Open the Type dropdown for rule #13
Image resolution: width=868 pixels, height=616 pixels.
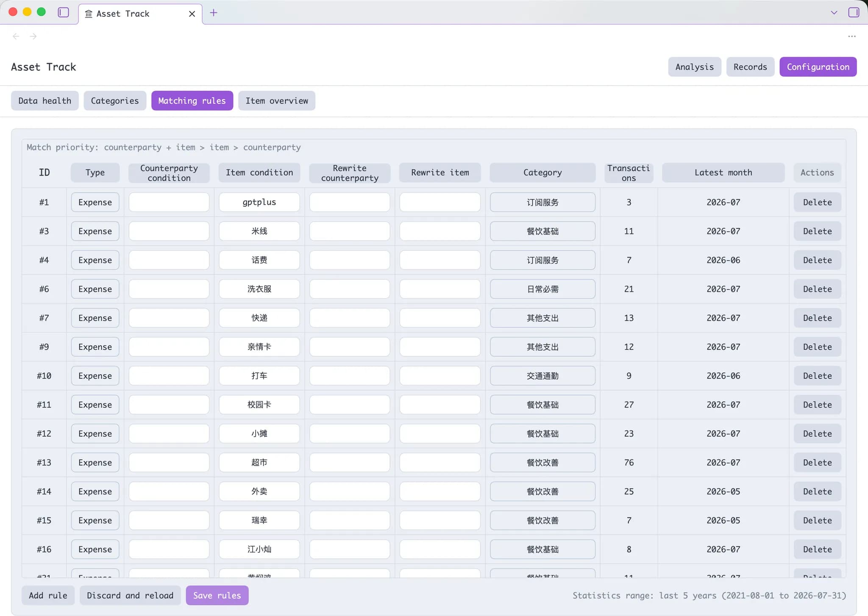click(95, 463)
